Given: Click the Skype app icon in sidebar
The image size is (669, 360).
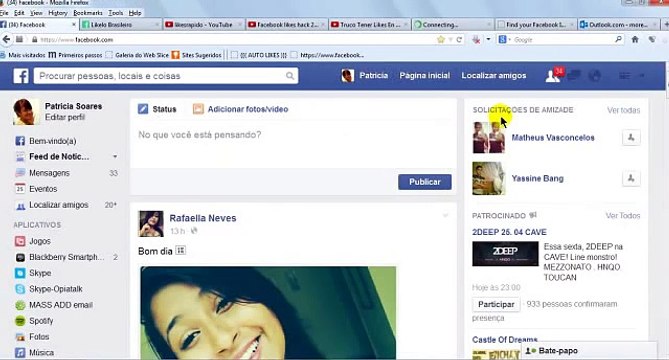Looking at the screenshot, I should pyautogui.click(x=20, y=273).
